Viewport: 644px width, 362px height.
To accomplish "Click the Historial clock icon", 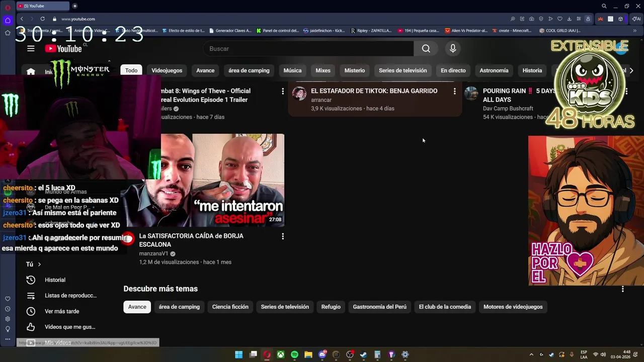I will pyautogui.click(x=31, y=280).
